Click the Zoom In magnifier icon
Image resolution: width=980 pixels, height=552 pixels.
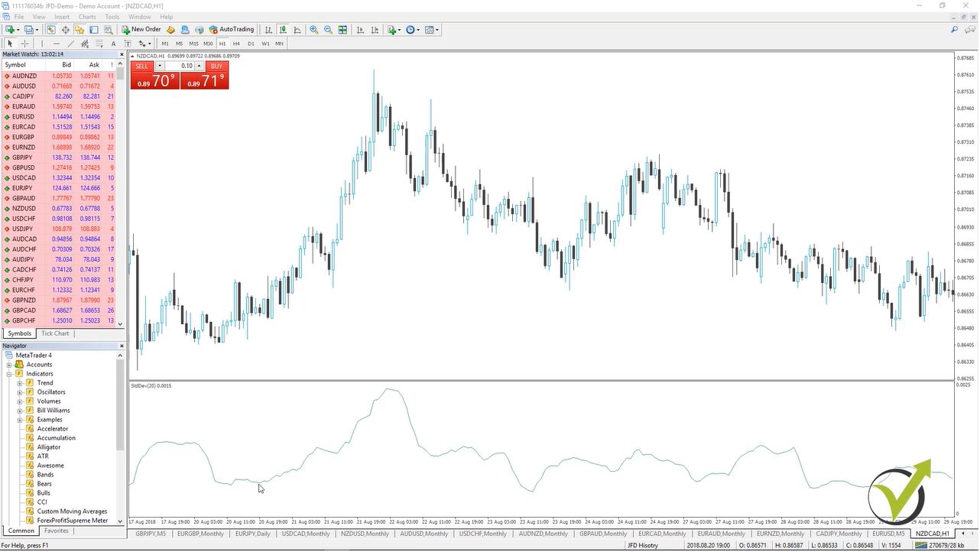[313, 30]
